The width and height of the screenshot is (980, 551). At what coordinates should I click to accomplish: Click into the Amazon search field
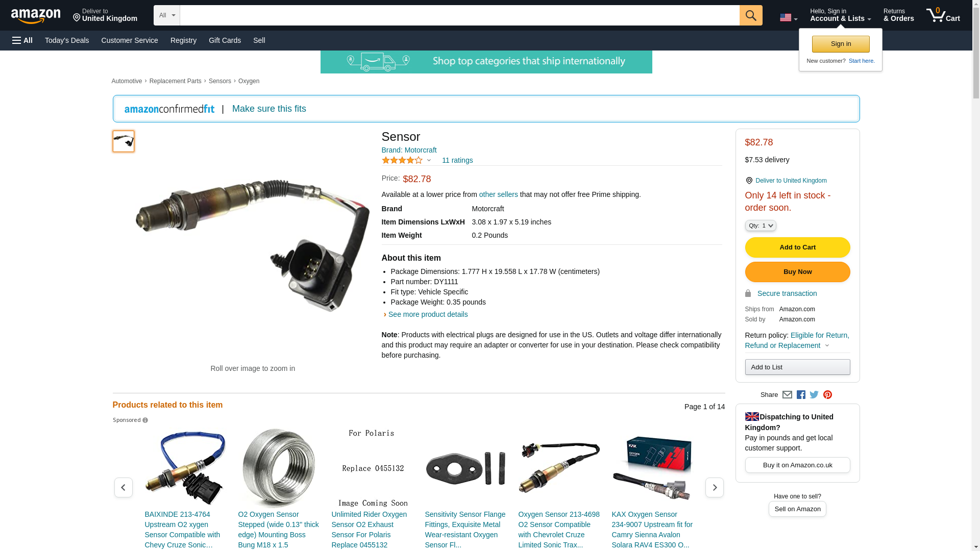(x=459, y=15)
